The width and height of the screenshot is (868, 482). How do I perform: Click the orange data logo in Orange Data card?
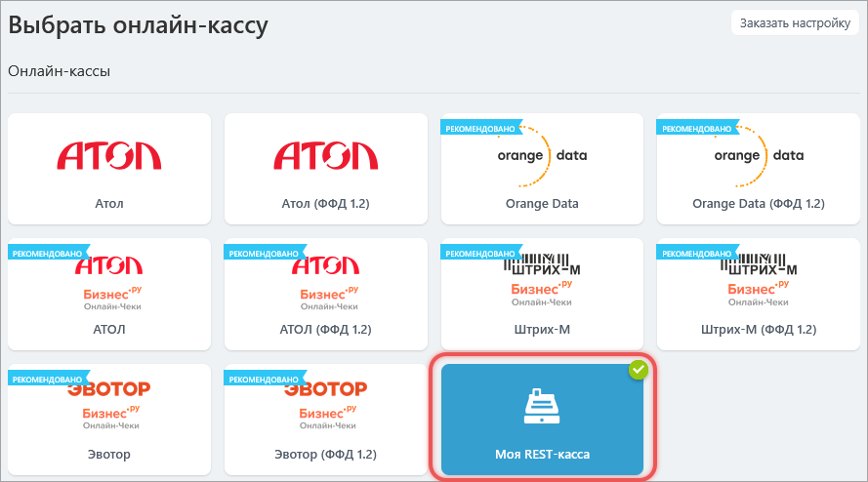[542, 156]
